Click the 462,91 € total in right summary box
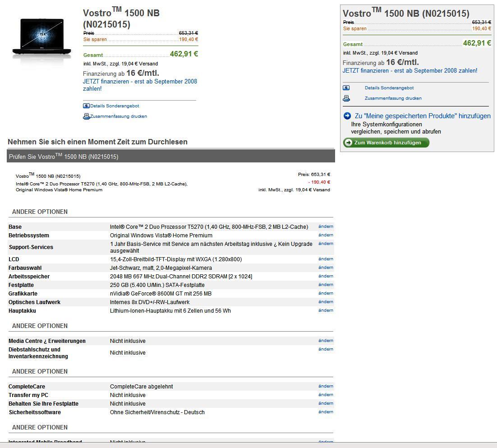This screenshot has width=497, height=448. click(x=477, y=43)
